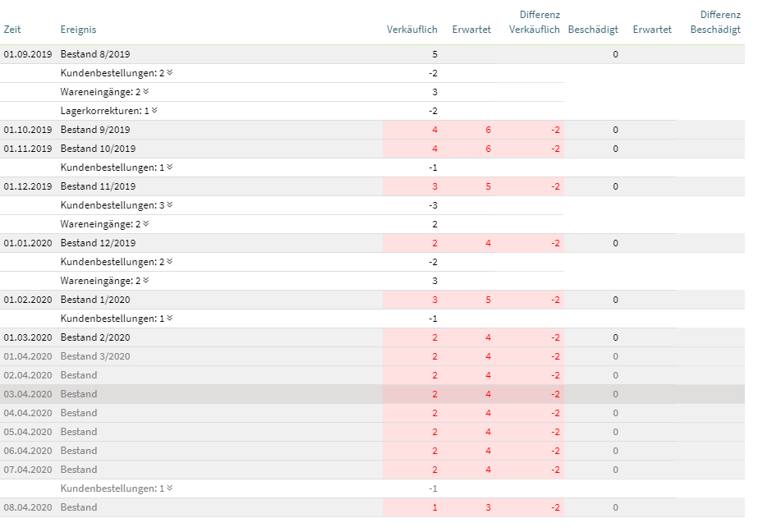Expand the Lagerkorrekturen: 1 chevron
The height and width of the screenshot is (532, 758).
[x=154, y=111]
